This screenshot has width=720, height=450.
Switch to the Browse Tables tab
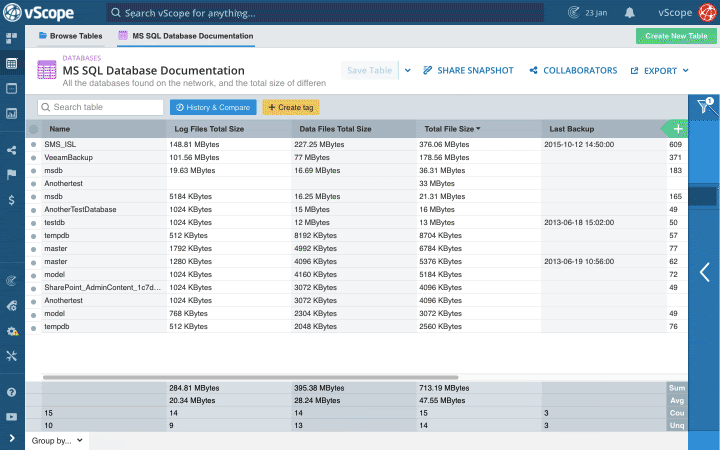click(71, 36)
